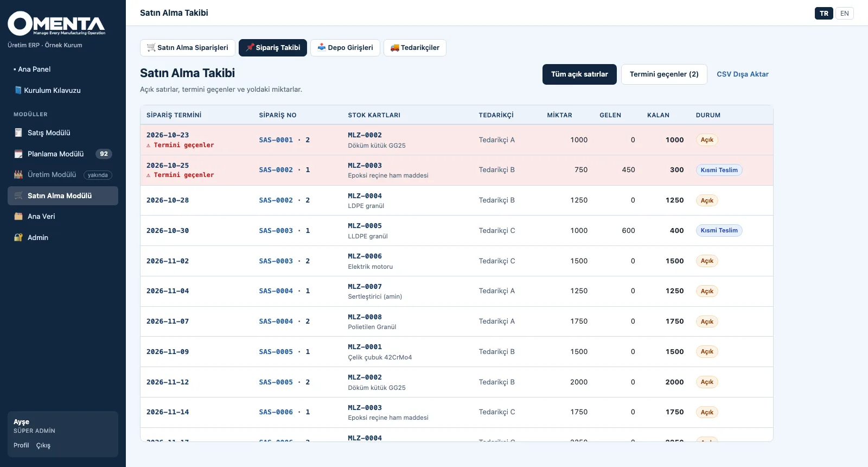Click the SİPARİŞ TERMİNİ column header
Viewport: 868px width, 467px height.
174,115
